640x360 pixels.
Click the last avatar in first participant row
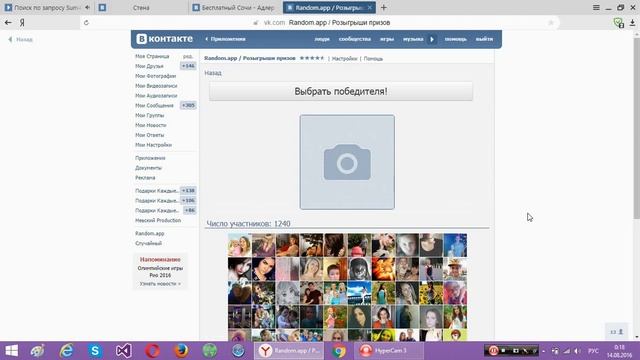pyautogui.click(x=455, y=245)
